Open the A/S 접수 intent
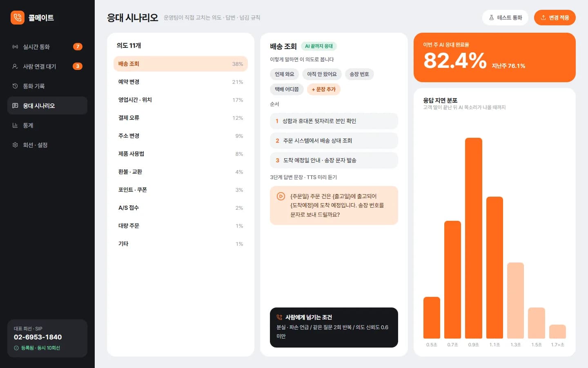Viewport: 588px width, 368px height. coord(180,208)
